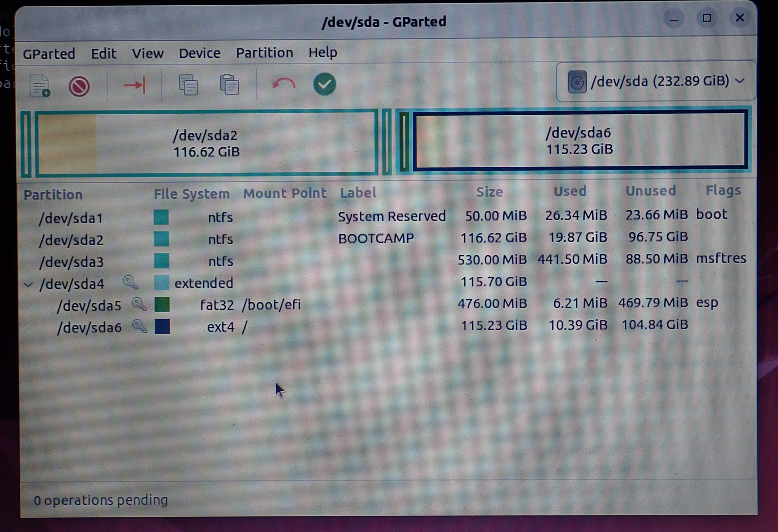
Task: Click the key icon beside /dev/sda5
Action: (139, 304)
